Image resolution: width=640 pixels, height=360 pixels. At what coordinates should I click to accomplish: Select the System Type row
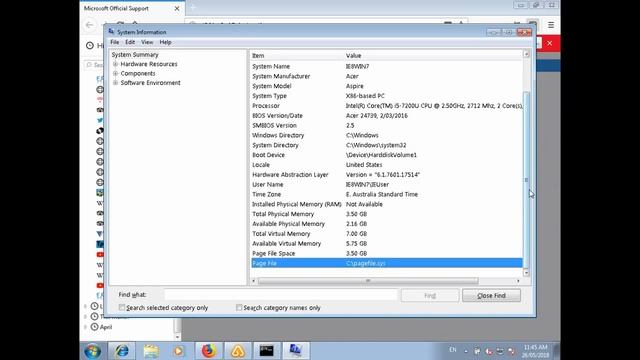click(x=387, y=96)
